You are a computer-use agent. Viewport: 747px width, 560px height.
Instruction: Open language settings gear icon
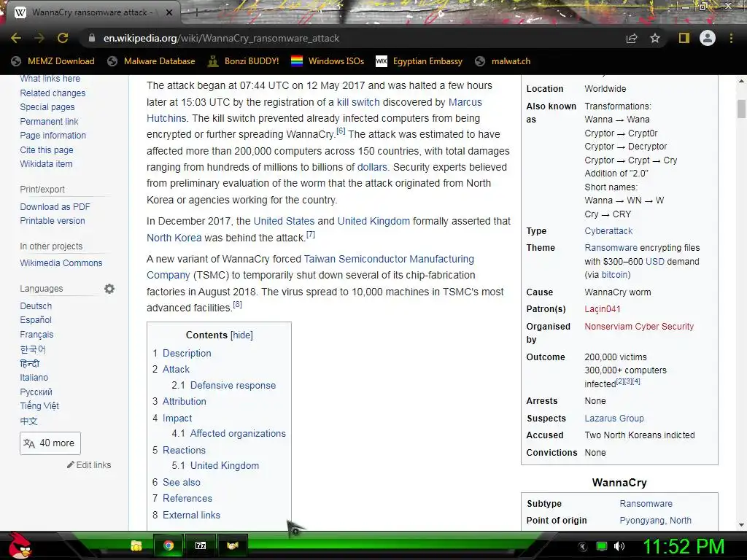(109, 289)
